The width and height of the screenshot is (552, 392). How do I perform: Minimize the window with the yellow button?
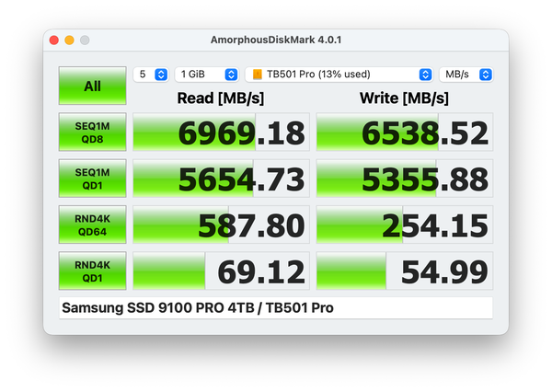click(x=69, y=40)
